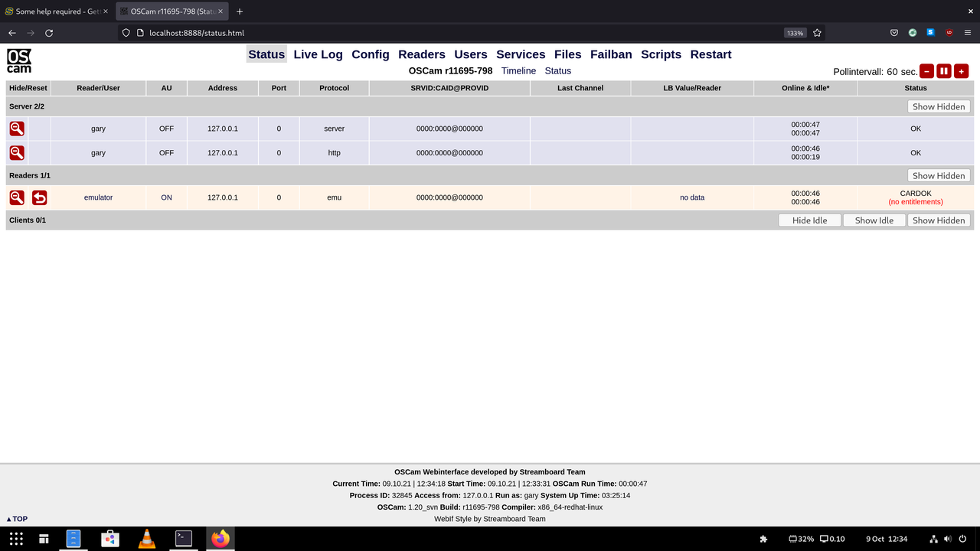The width and height of the screenshot is (980, 551).
Task: Pause status polling
Action: coord(944,71)
